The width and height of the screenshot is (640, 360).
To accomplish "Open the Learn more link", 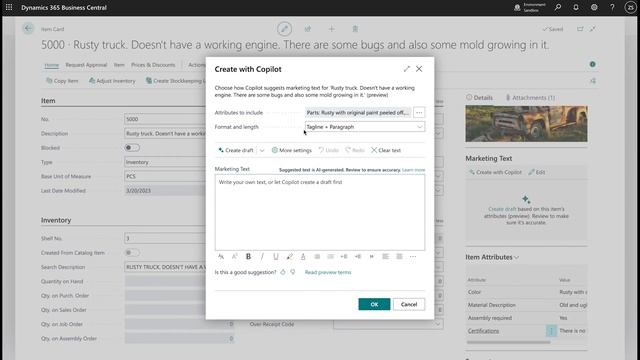I will point(413,170).
